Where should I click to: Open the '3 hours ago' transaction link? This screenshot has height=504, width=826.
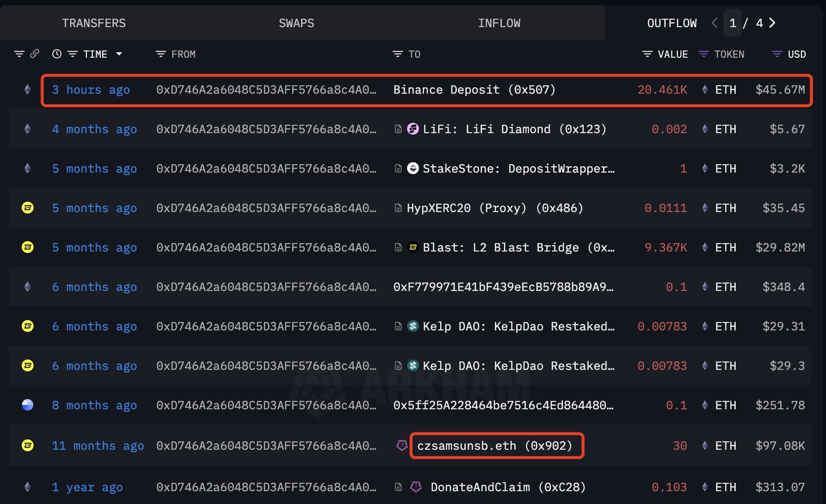91,90
